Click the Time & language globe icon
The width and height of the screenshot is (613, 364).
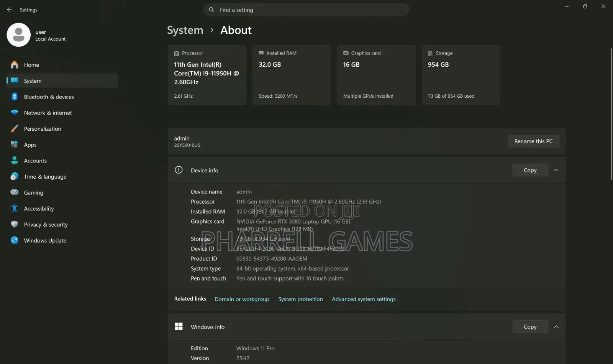pyautogui.click(x=15, y=176)
